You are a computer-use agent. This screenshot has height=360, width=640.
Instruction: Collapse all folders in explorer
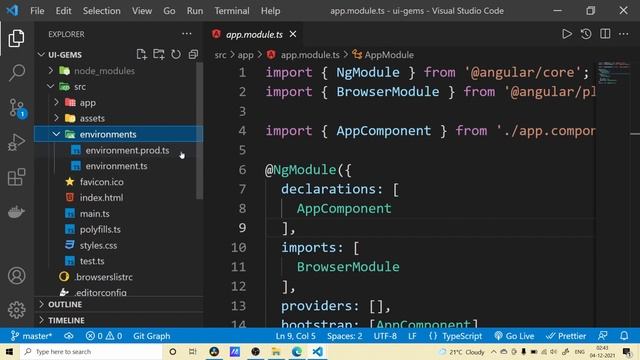point(193,54)
